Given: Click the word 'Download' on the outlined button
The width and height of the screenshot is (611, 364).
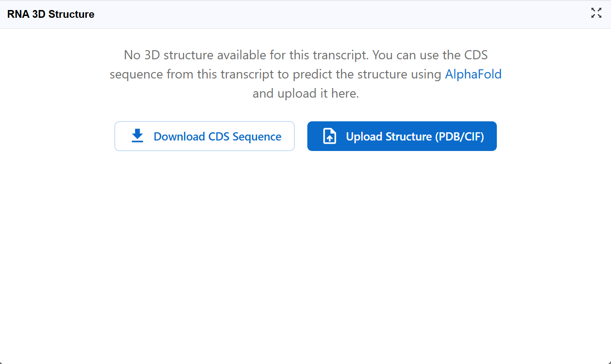Looking at the screenshot, I should click(179, 136).
